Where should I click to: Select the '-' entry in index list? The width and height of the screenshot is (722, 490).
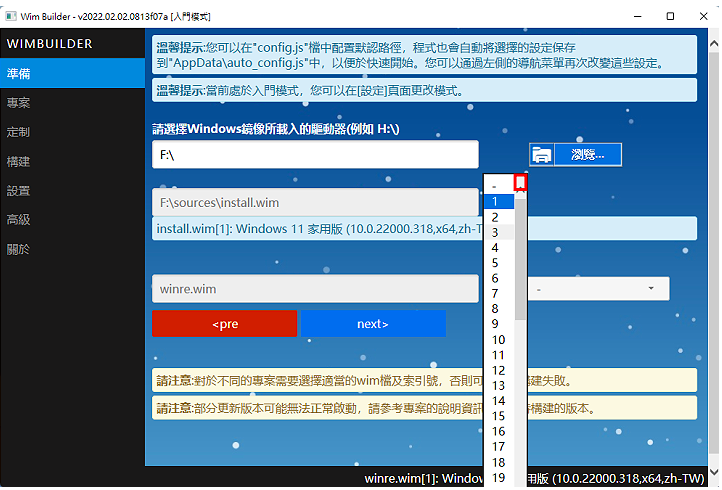click(x=499, y=186)
